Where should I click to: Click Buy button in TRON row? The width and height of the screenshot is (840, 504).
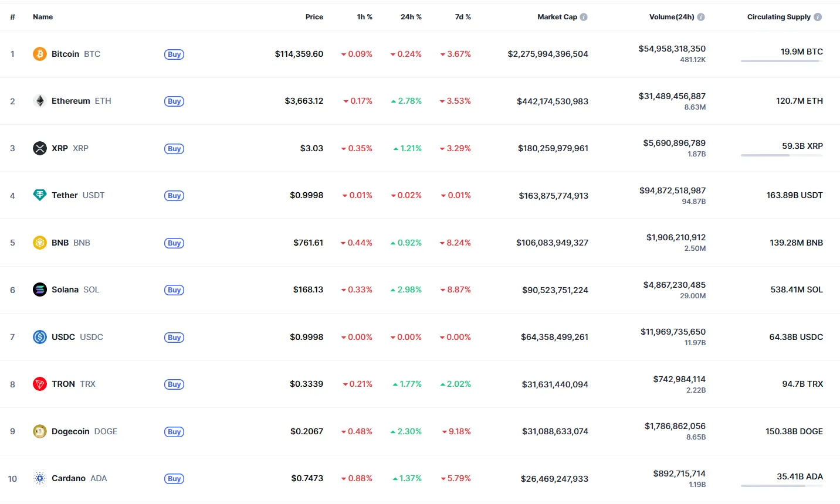pos(174,384)
